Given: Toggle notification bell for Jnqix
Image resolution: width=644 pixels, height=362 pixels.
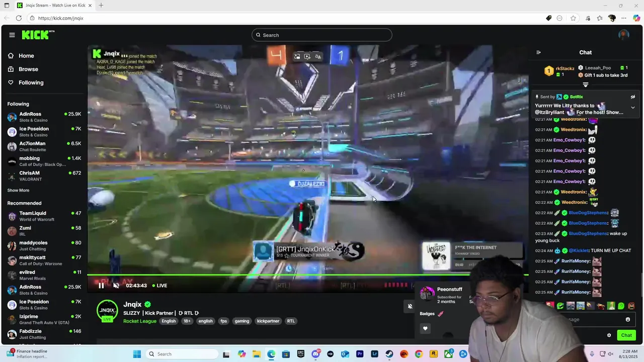Looking at the screenshot, I should click(410, 306).
